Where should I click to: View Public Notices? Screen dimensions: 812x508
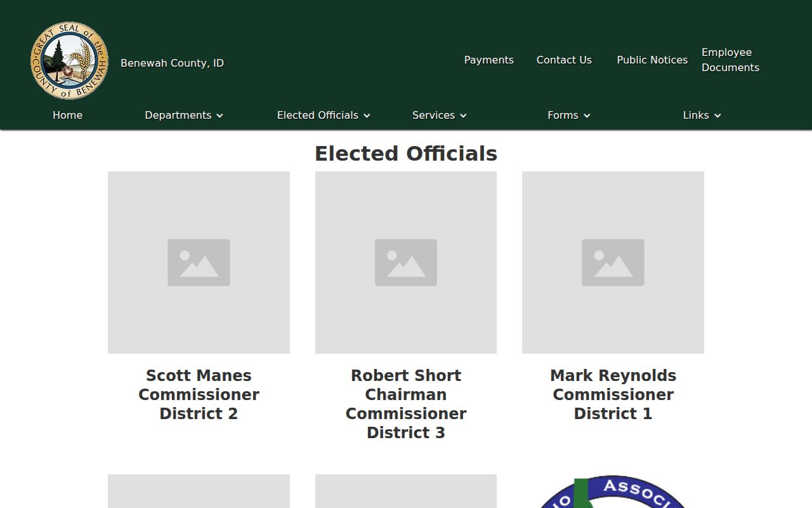pos(652,60)
